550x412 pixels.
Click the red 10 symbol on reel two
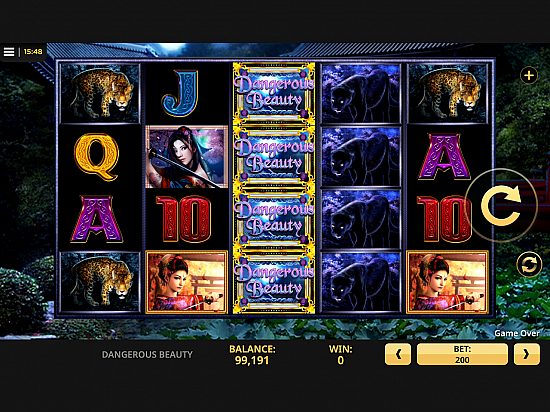point(183,219)
